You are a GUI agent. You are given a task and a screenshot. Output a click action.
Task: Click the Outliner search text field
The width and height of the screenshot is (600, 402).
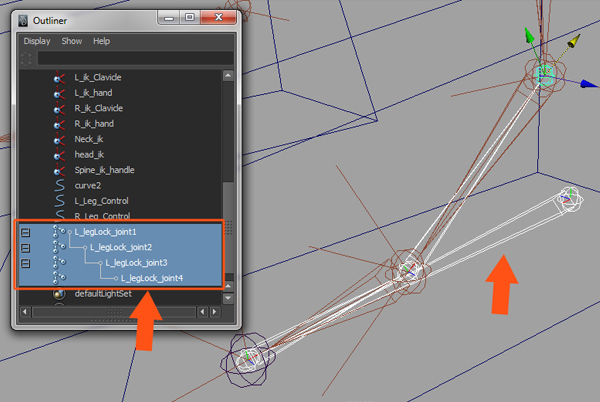pyautogui.click(x=135, y=59)
